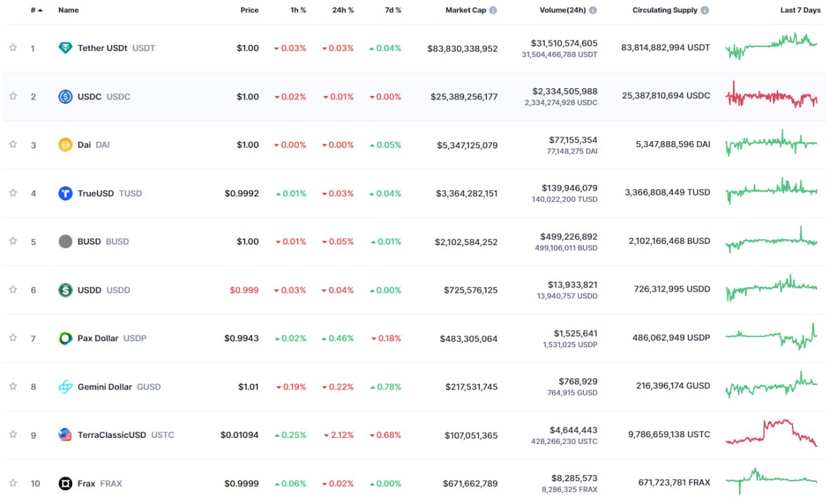The image size is (837, 504).
Task: Sort by the 7d % column
Action: coord(393,10)
